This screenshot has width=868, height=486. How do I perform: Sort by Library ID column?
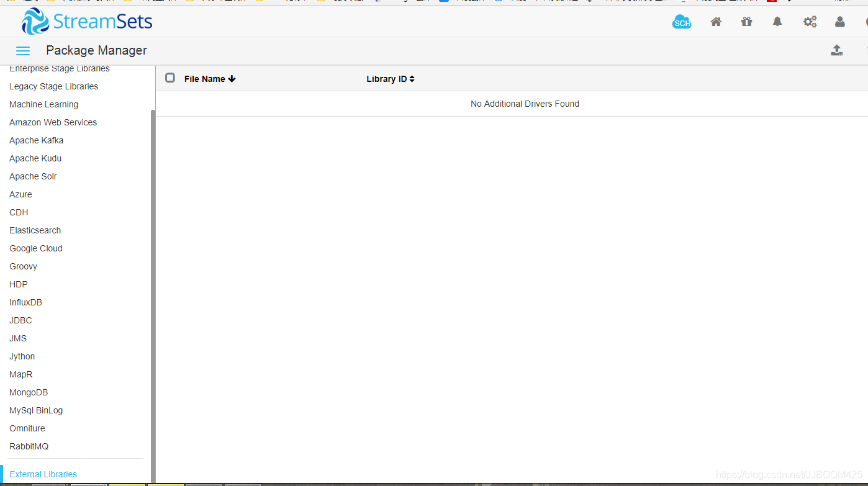(391, 79)
